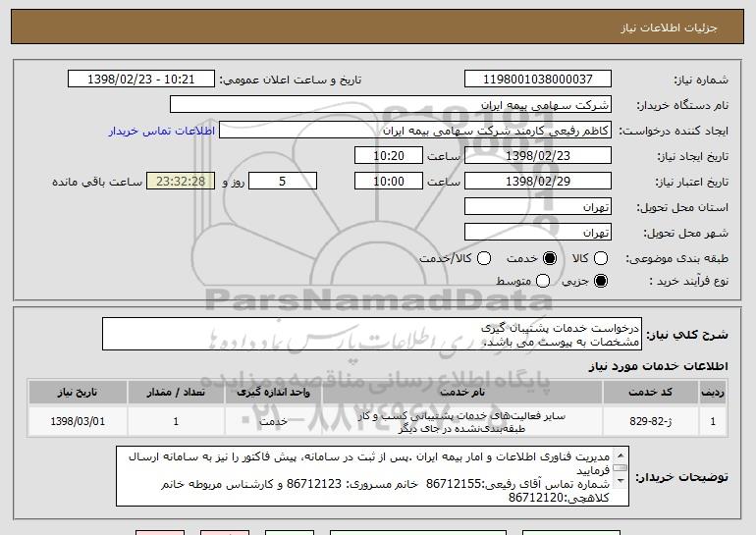This screenshot has height=535, width=756.
Task: Click the توضیحات خریدار label
Action: click(681, 477)
